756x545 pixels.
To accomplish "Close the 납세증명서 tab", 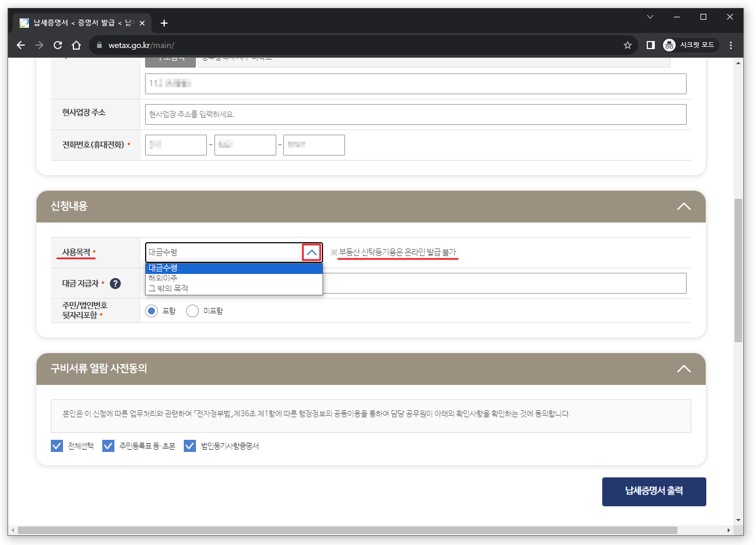I will point(142,23).
